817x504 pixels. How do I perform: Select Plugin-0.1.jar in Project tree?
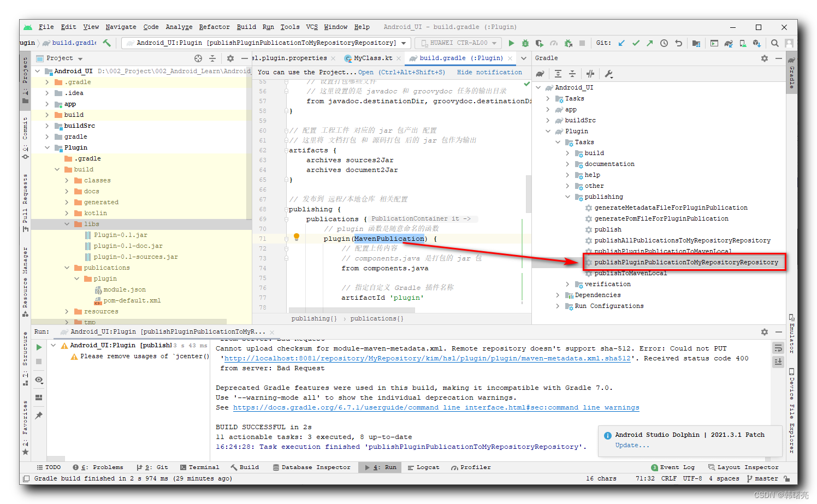click(x=120, y=235)
